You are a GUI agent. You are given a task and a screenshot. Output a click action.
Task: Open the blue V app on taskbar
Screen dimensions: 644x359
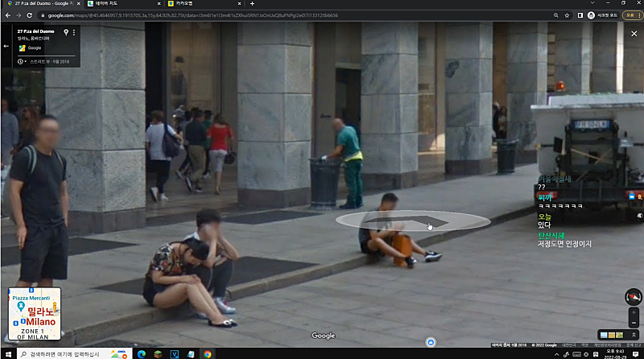(x=175, y=354)
